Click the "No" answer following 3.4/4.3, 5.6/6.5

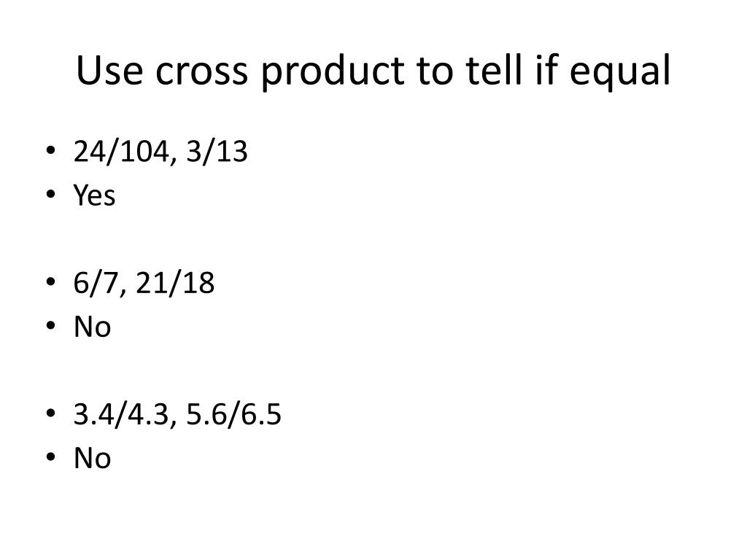click(x=93, y=458)
